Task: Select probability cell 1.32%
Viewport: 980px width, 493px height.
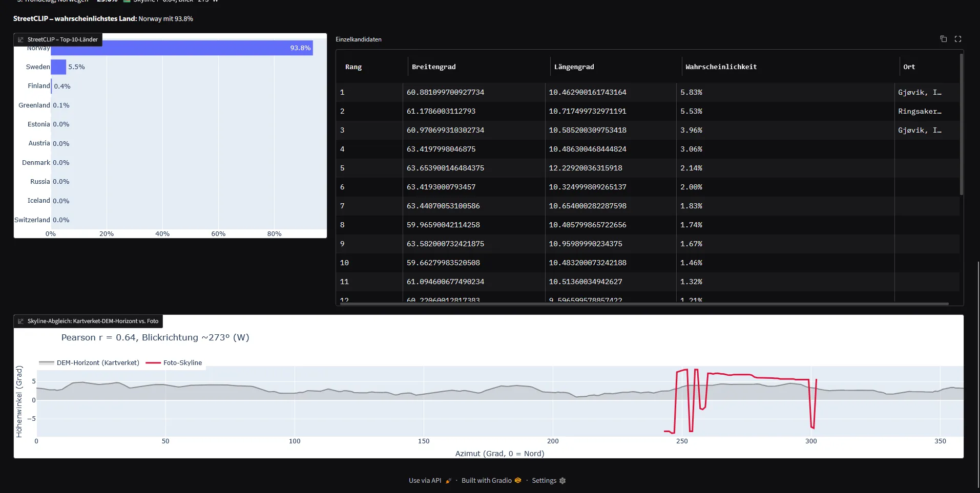Action: (786, 282)
